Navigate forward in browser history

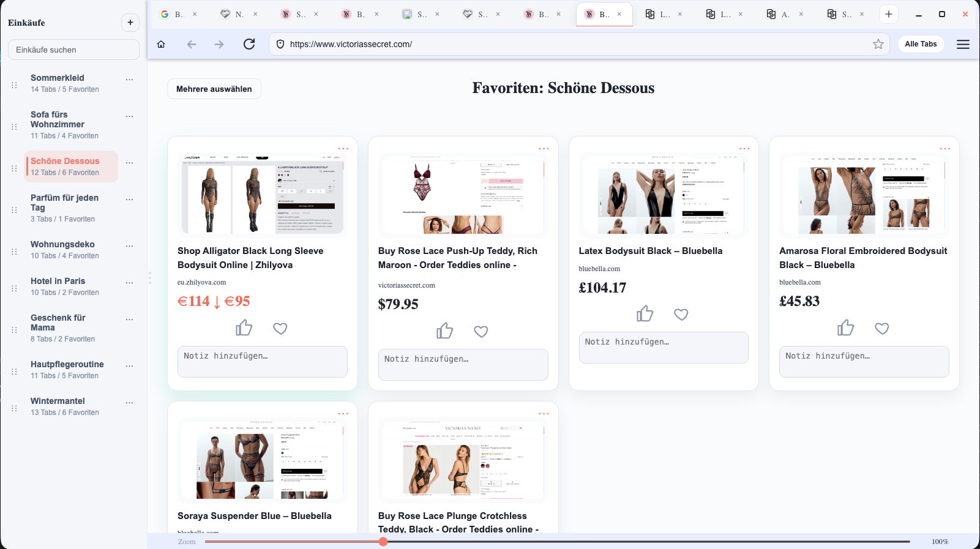click(x=219, y=44)
